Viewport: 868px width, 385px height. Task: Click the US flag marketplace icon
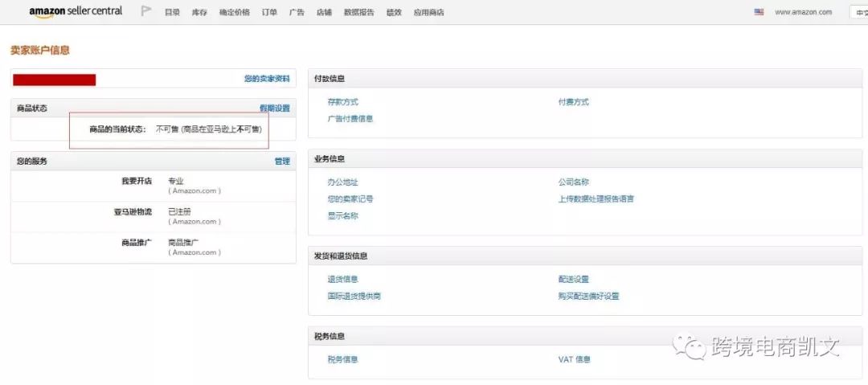point(759,11)
